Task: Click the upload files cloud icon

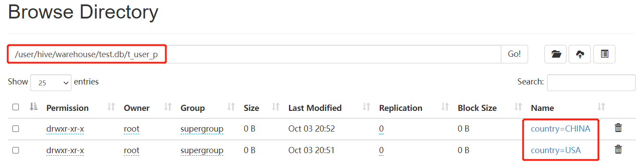Action: (580, 54)
